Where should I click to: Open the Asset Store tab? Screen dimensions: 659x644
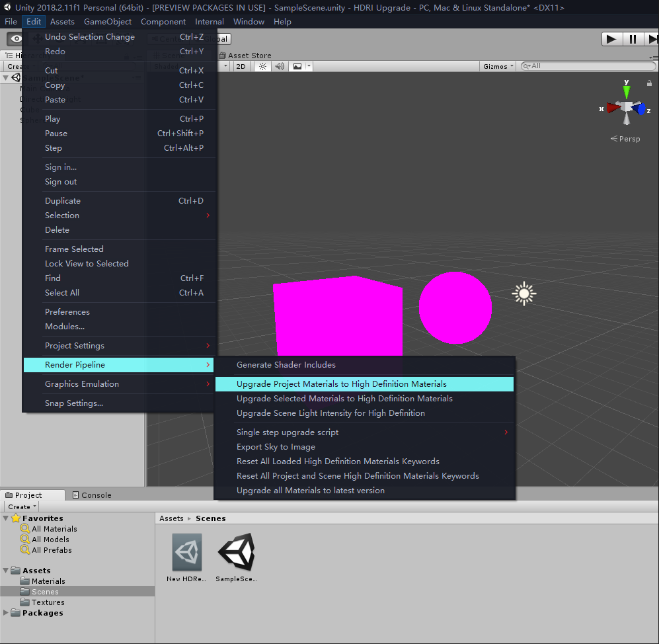tap(245, 56)
